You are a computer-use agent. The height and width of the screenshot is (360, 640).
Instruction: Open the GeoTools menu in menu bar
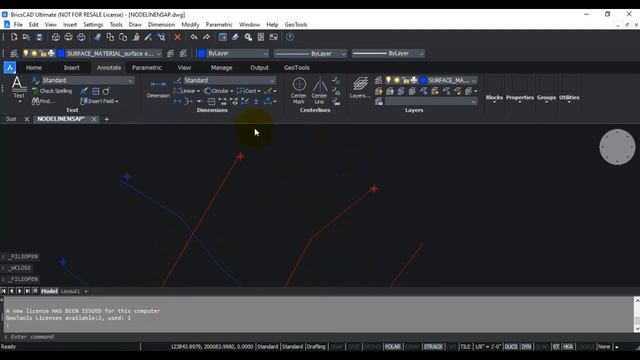296,24
